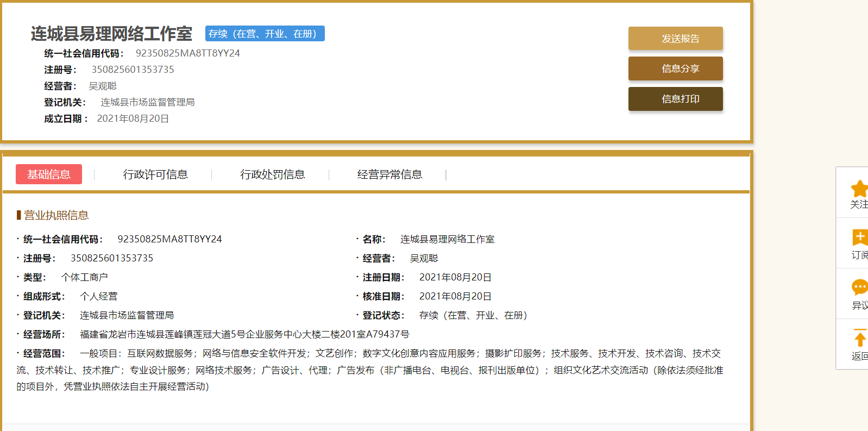Click the star 关注 icon in sidebar
This screenshot has height=431, width=868.
(859, 189)
